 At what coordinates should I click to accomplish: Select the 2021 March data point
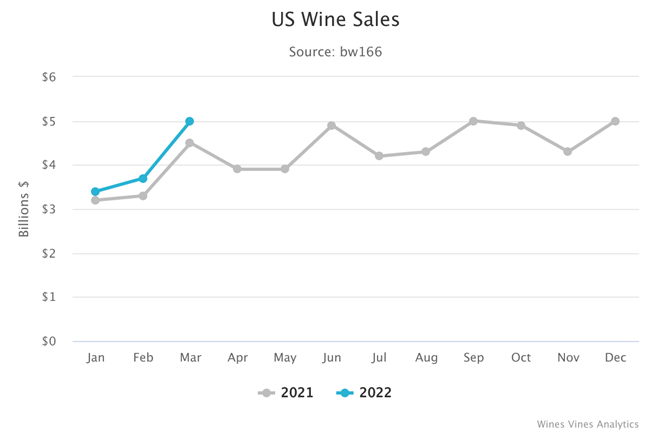click(189, 143)
